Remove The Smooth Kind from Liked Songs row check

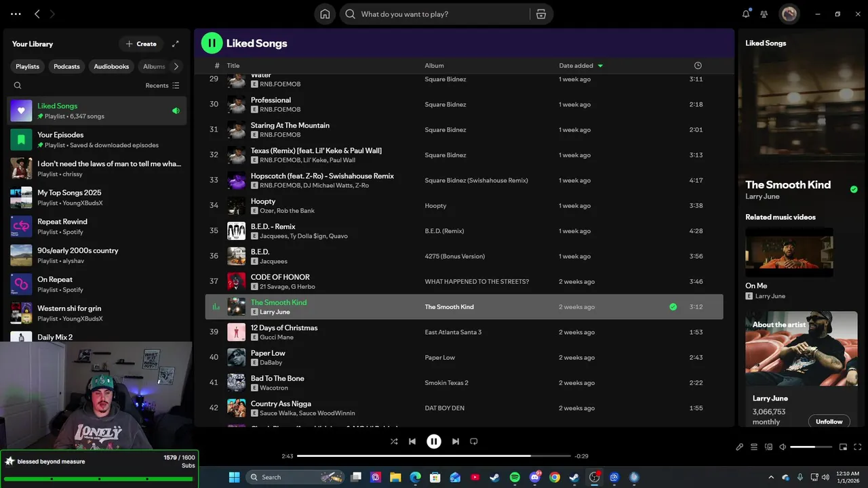click(673, 307)
